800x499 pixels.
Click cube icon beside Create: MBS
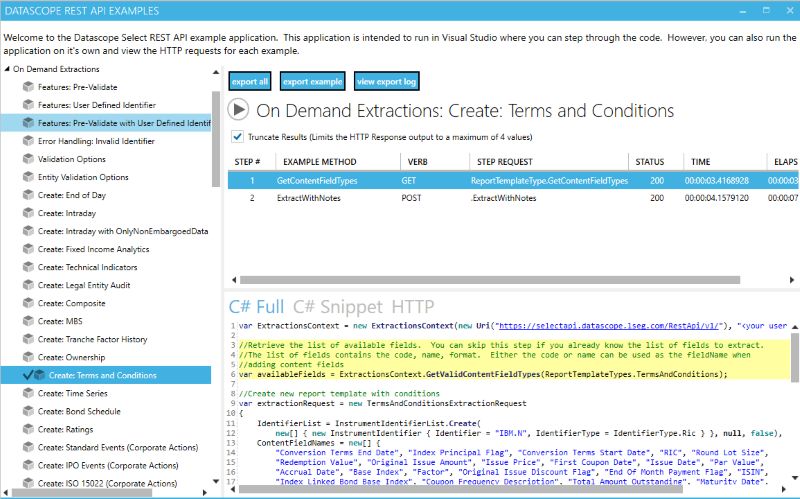(28, 321)
